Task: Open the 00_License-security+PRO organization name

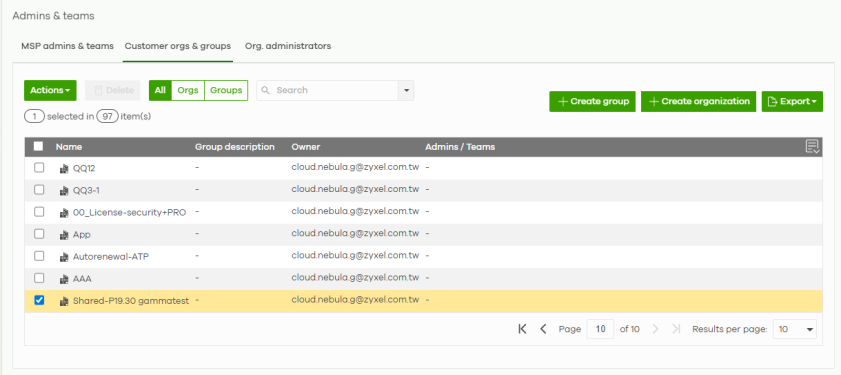Action: [129, 212]
